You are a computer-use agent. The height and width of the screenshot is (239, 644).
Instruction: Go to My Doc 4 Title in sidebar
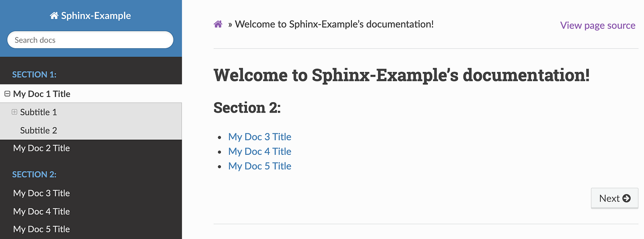[42, 211]
